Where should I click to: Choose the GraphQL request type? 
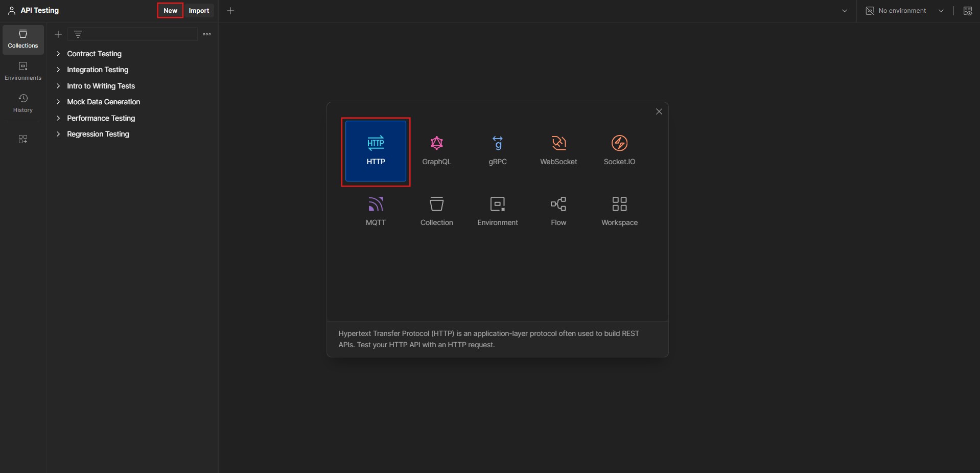point(436,151)
